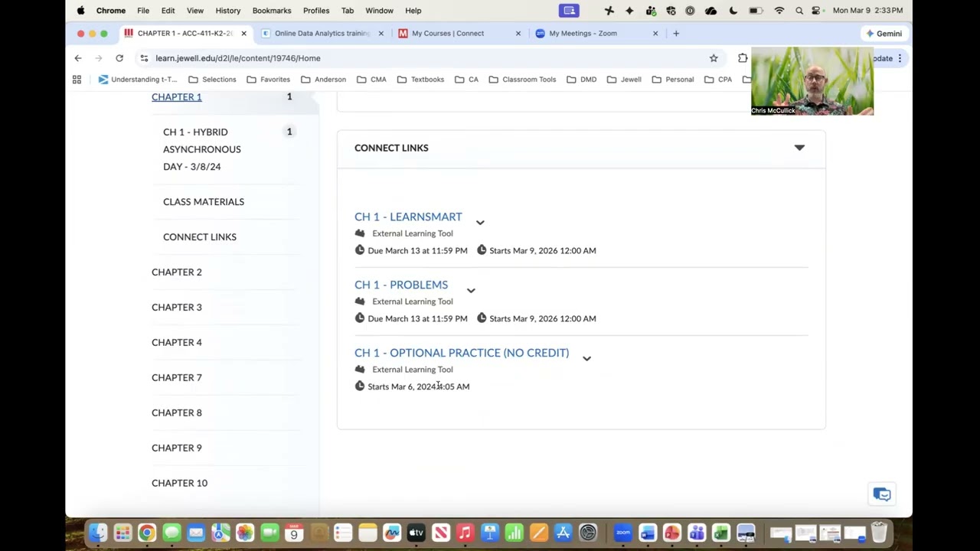Open the chat bubble icon at bottom right

[x=882, y=494]
